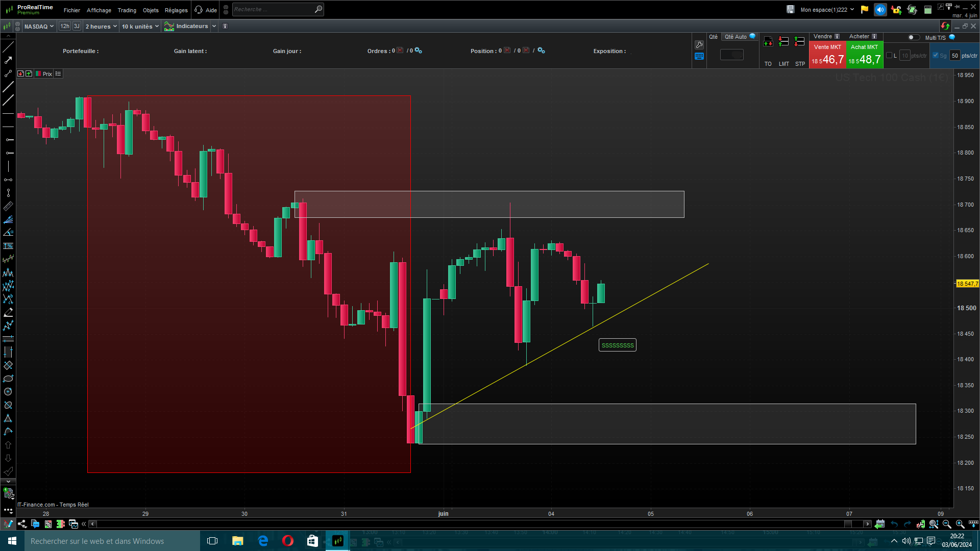Image resolution: width=980 pixels, height=551 pixels.
Task: Click the STP stop order icon
Action: click(800, 42)
